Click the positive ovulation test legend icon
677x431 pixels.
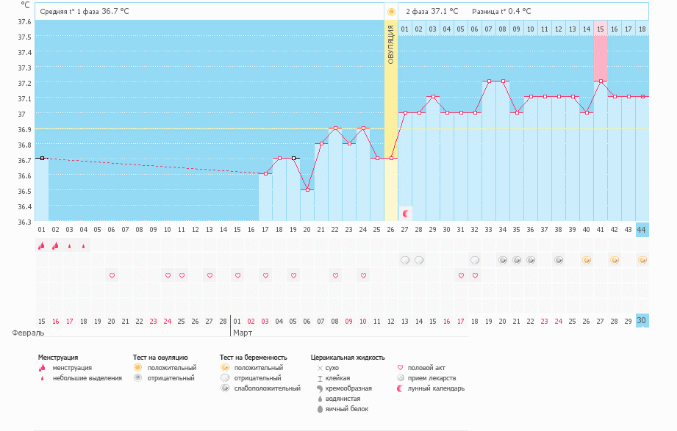[x=139, y=368]
